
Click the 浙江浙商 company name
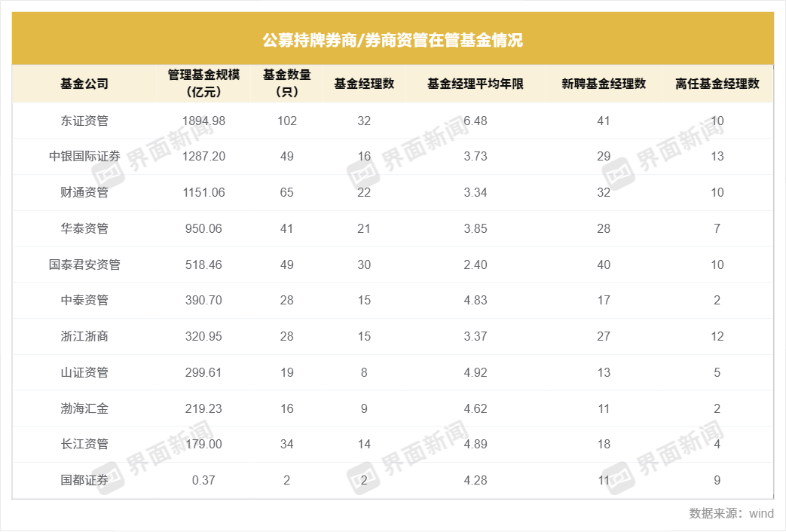[84, 336]
